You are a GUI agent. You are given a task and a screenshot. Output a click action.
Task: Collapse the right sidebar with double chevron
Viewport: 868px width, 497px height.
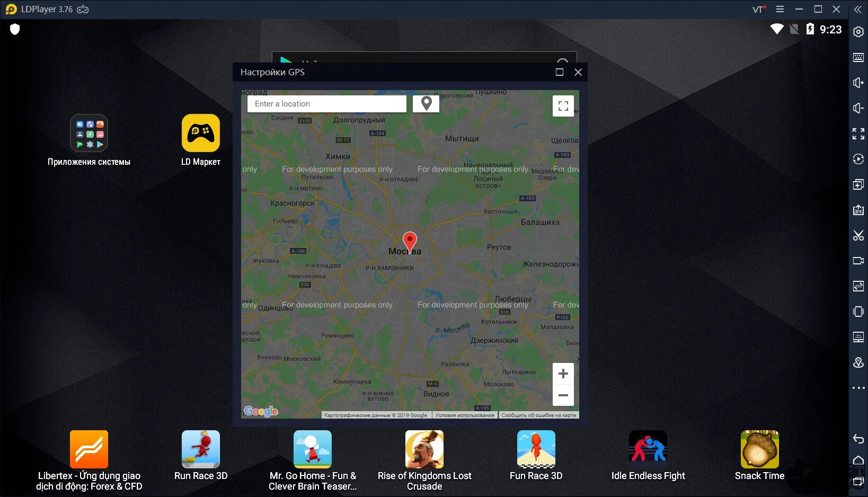pos(857,10)
